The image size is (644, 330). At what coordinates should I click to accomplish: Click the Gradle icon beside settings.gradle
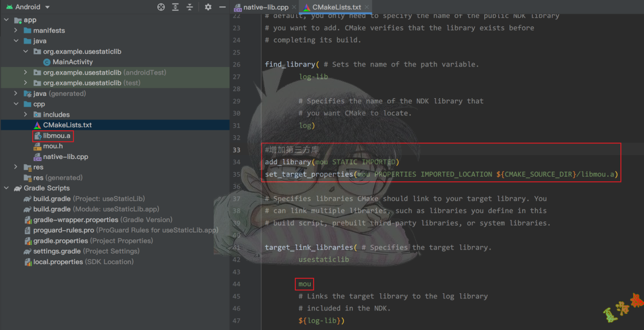28,251
